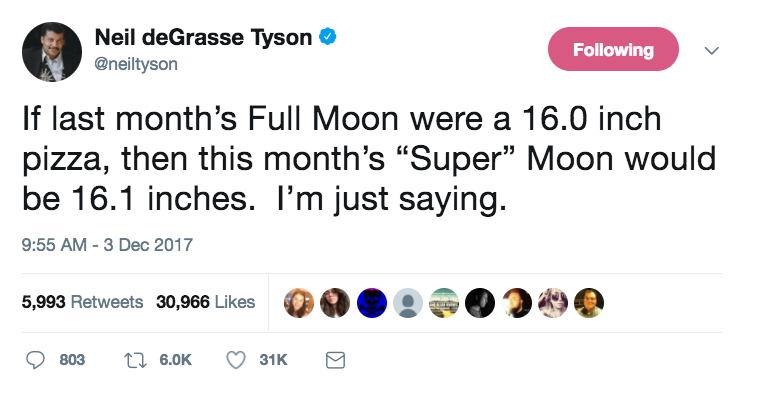762x402 pixels.
Task: Open the blue skull liker avatar
Action: (x=371, y=301)
